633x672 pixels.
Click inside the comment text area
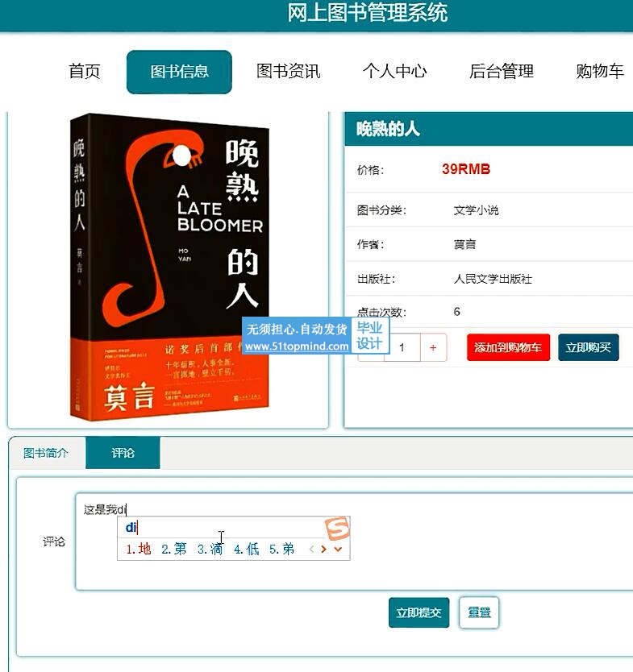pos(354,541)
